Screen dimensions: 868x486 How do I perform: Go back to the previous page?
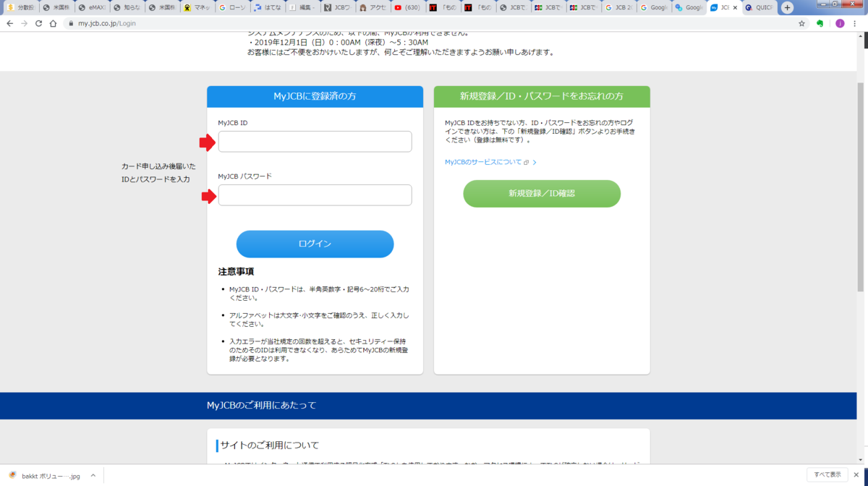9,23
